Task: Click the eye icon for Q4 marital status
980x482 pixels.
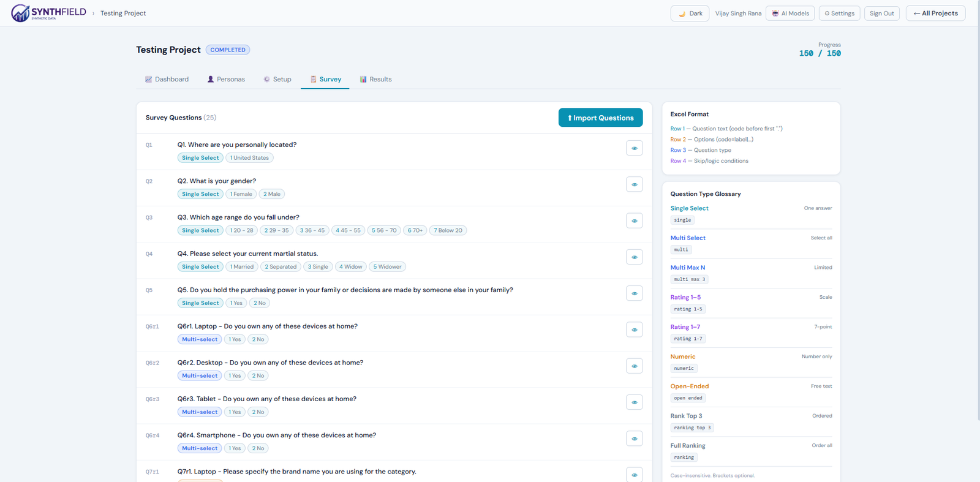Action: point(635,257)
